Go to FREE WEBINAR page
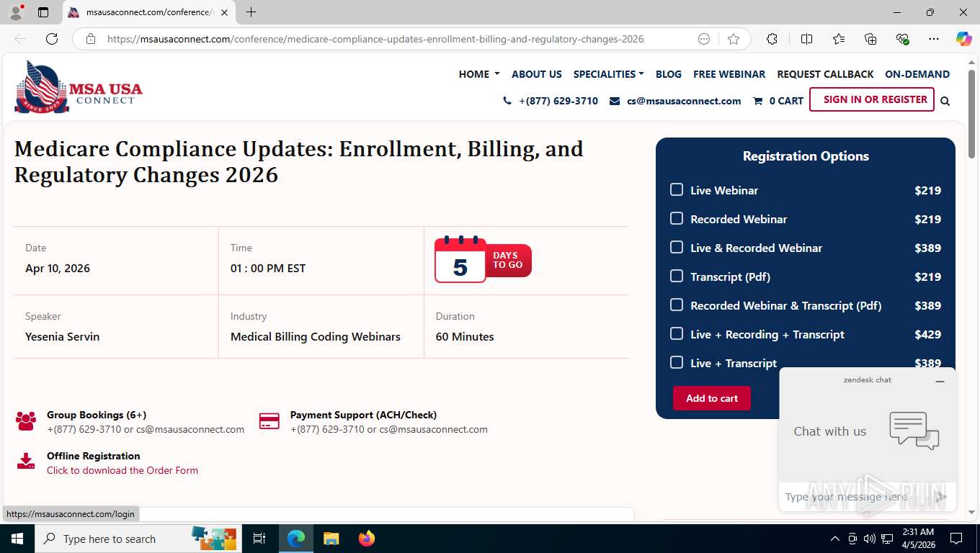The height and width of the screenshot is (553, 980). tap(729, 74)
